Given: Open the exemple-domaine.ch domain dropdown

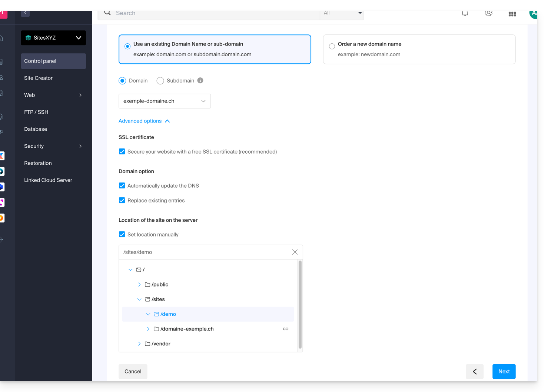Looking at the screenshot, I should [x=165, y=101].
